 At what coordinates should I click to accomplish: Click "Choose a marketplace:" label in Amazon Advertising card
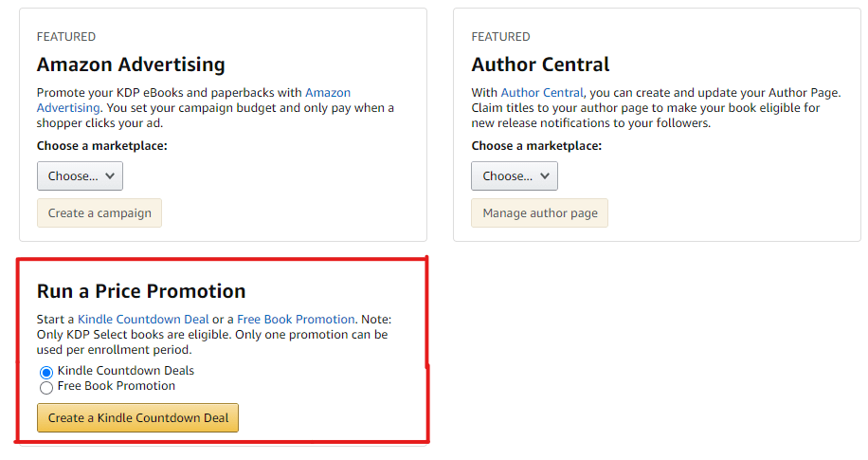click(101, 146)
